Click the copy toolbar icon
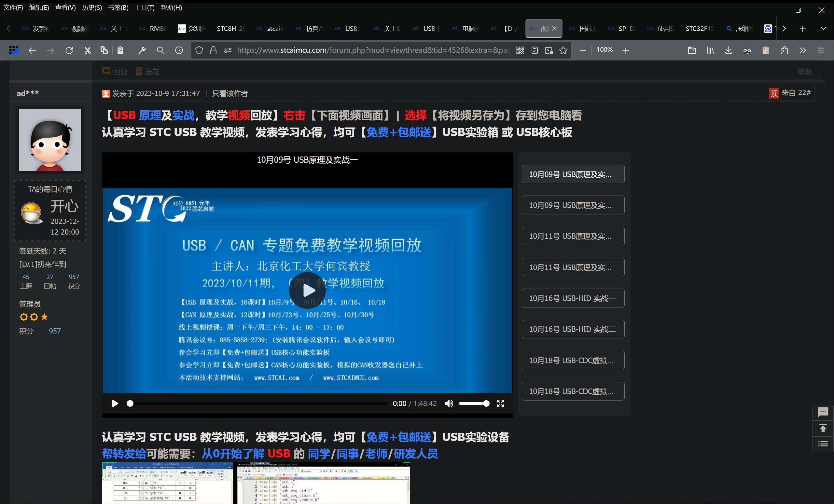This screenshot has height=504, width=834. 104,50
